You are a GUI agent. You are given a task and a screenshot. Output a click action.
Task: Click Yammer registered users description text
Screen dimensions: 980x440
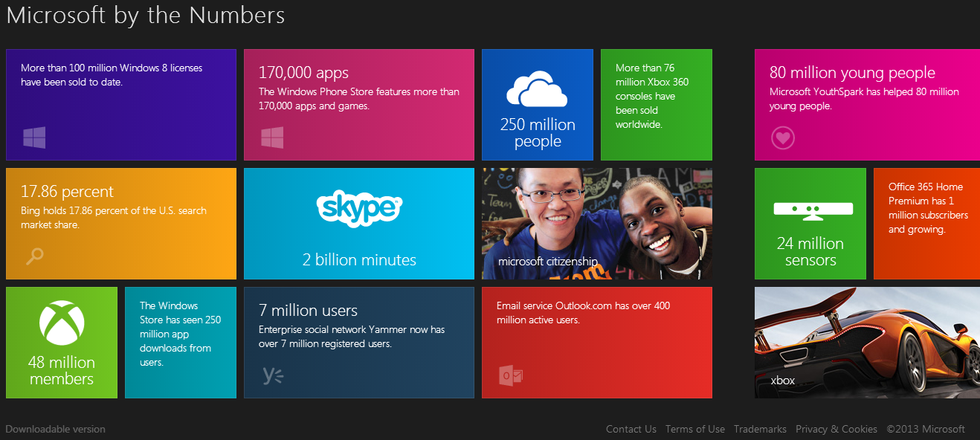tap(352, 337)
